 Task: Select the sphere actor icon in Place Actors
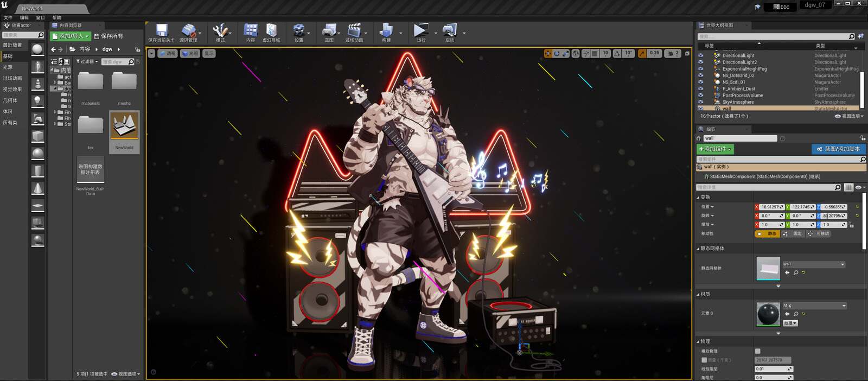[37, 49]
